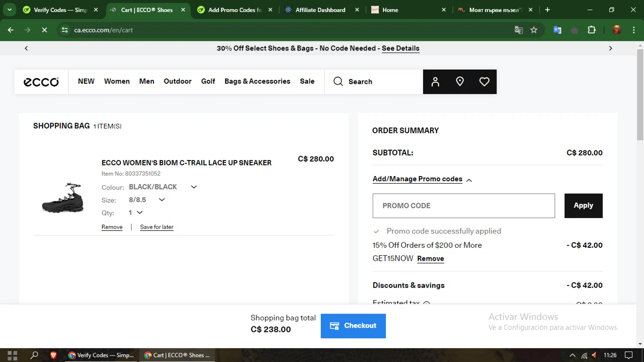Switch to the Affiliate Dashboard tab
The image size is (644, 362).
click(320, 10)
